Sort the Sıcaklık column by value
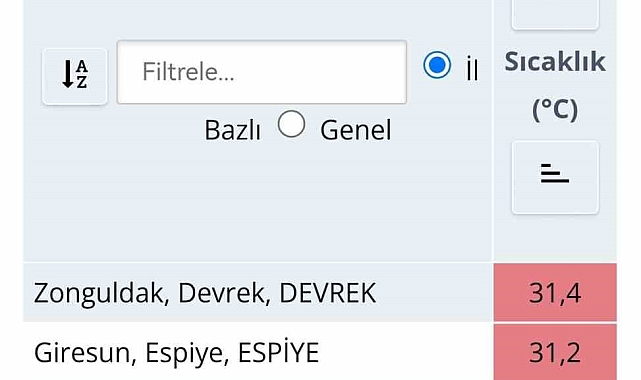Viewport: 641px width, 380px height. pos(555,177)
